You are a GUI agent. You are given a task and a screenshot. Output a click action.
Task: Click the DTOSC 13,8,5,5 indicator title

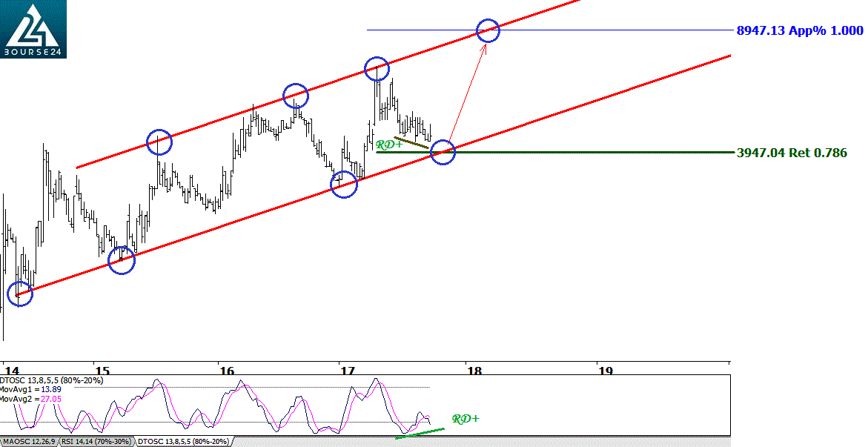pyautogui.click(x=52, y=380)
